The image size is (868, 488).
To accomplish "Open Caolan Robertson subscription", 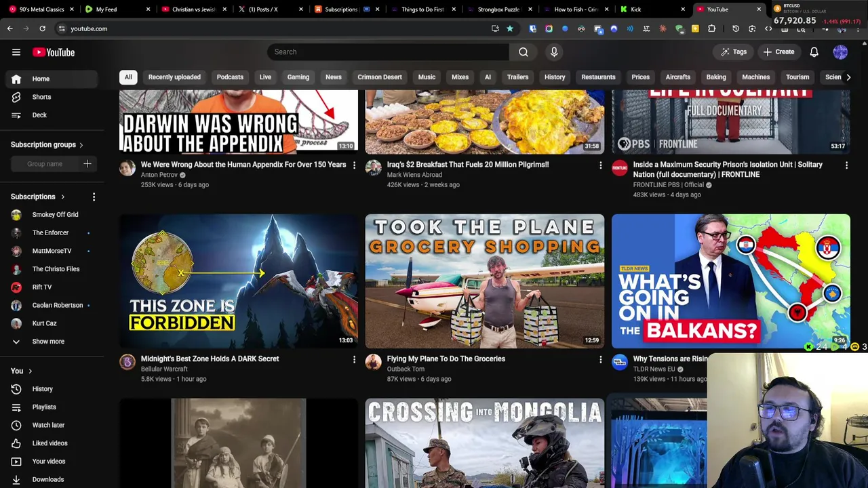I will click(52, 305).
